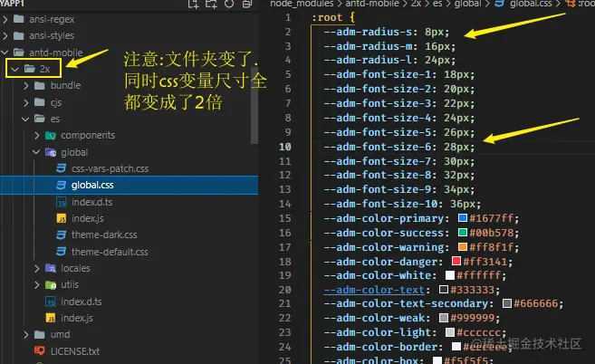
Task: Open theme-dark.css file
Action: 104,235
